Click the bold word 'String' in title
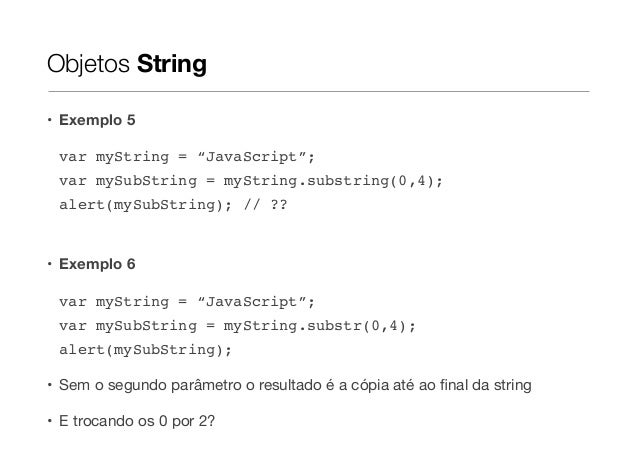 (x=171, y=66)
